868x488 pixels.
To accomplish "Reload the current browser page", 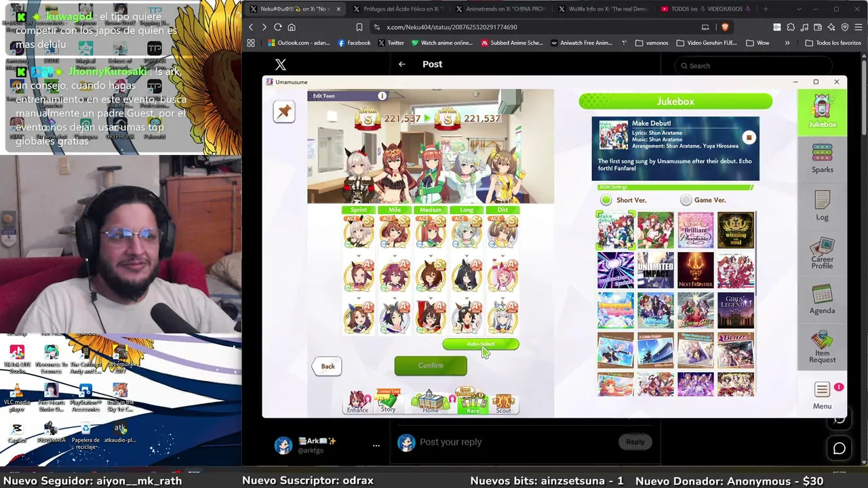I will point(278,27).
